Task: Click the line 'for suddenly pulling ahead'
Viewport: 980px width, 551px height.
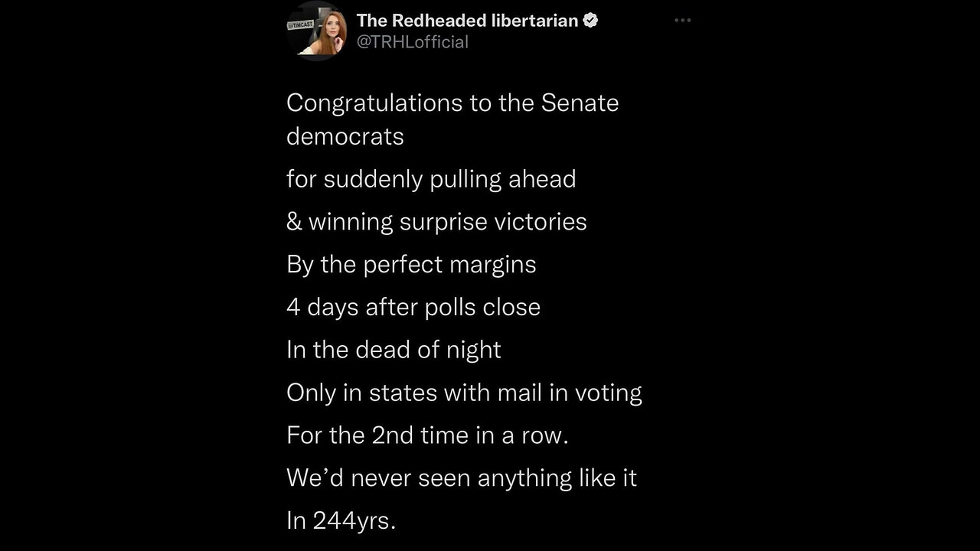Action: (431, 179)
